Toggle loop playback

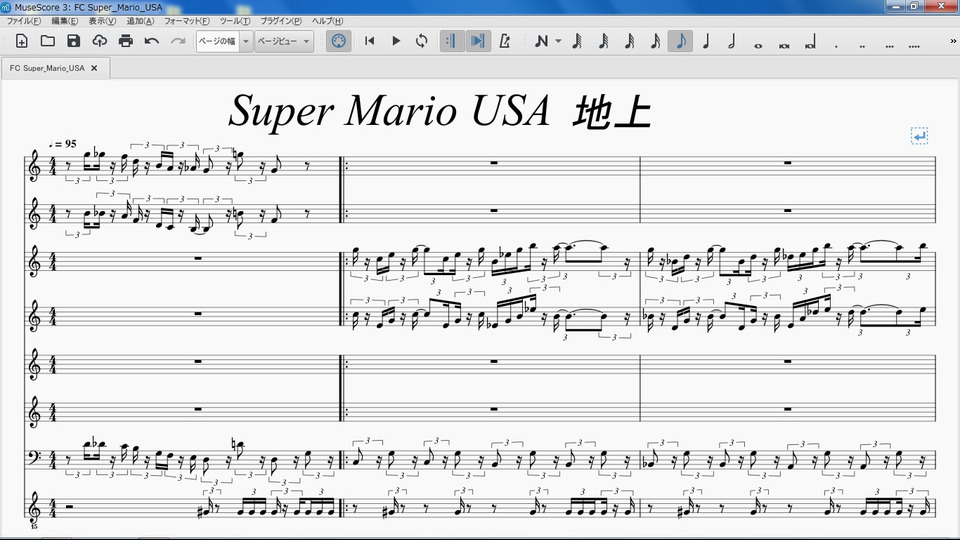pos(422,41)
